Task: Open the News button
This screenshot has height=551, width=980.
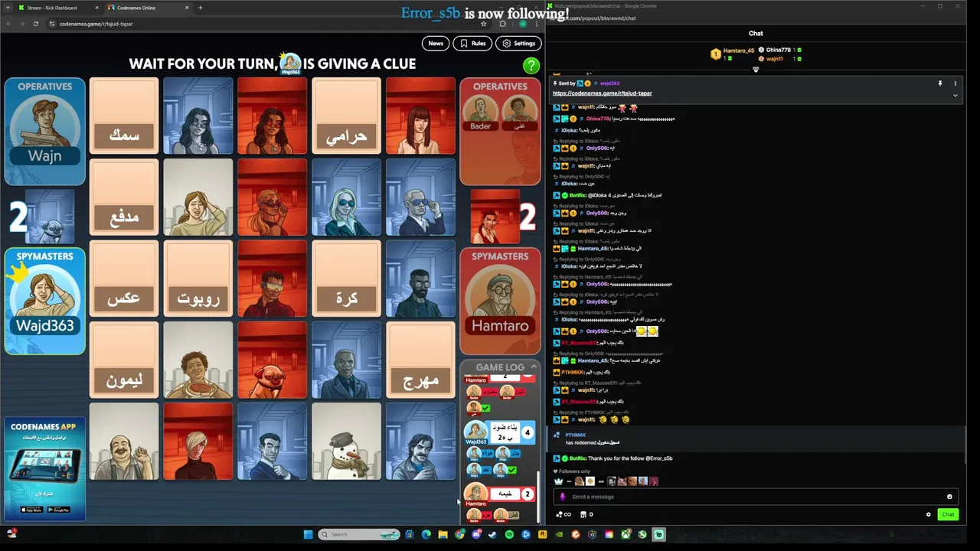Action: (436, 44)
